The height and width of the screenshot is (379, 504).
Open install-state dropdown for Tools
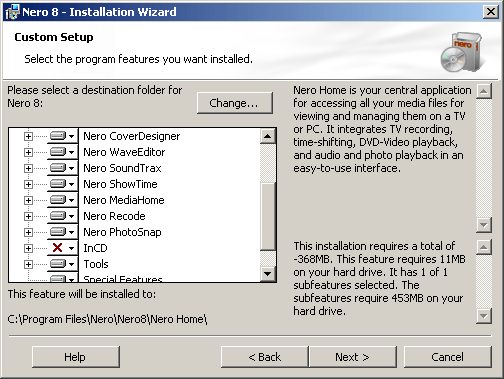[x=62, y=264]
